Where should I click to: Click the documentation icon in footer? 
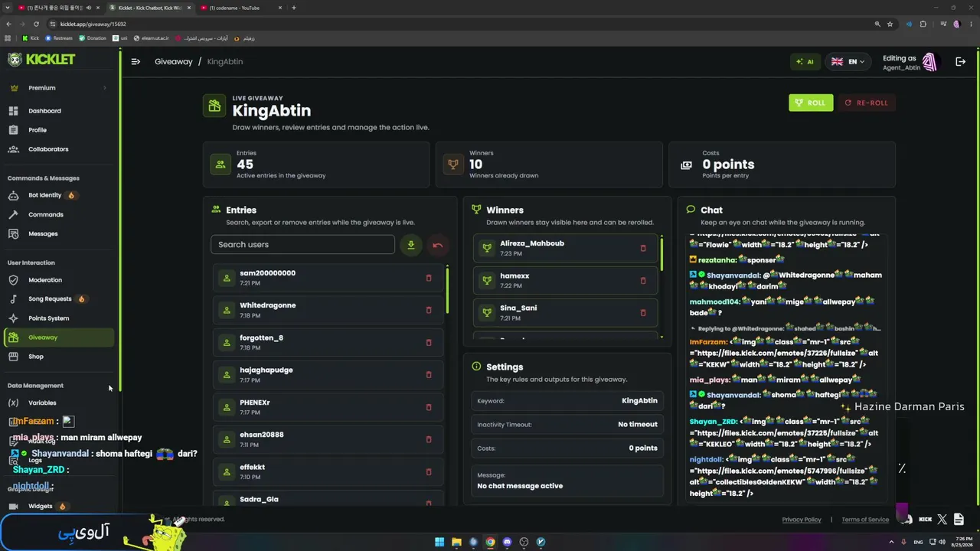point(959,520)
